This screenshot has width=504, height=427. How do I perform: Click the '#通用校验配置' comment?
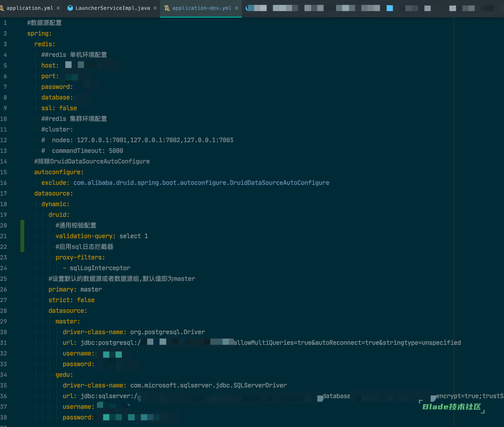[76, 225]
